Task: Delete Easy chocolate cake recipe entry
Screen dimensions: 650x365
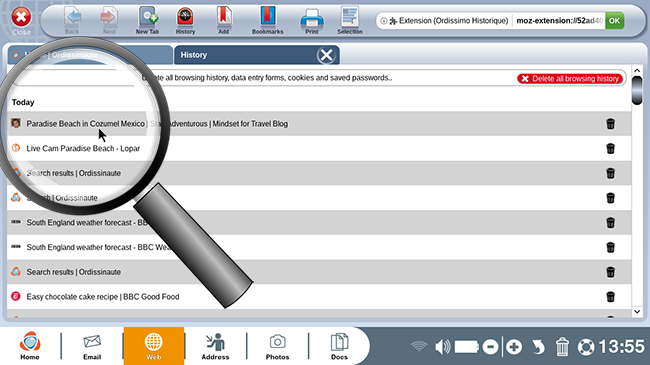Action: pos(610,297)
